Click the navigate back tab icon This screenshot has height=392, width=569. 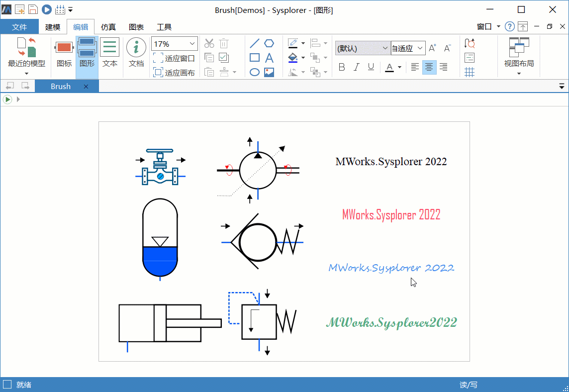tap(10, 86)
